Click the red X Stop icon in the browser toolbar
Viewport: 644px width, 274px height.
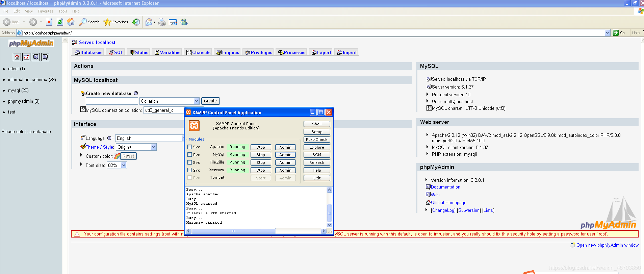point(49,22)
